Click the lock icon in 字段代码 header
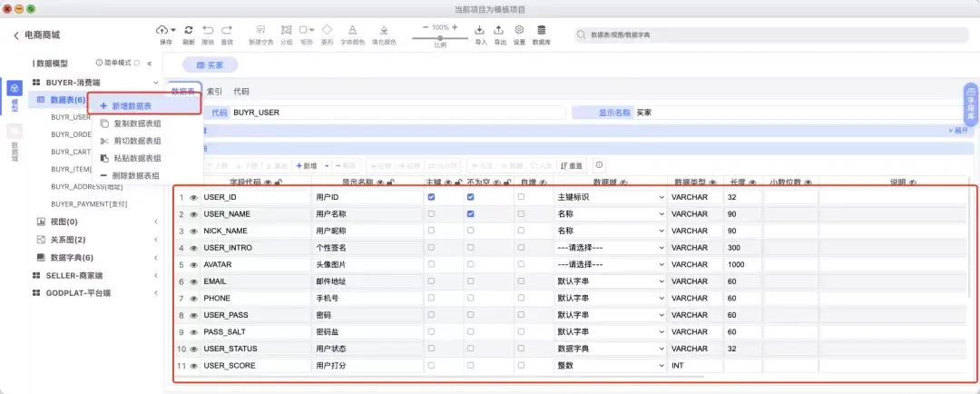Image resolution: width=980 pixels, height=394 pixels. [277, 182]
